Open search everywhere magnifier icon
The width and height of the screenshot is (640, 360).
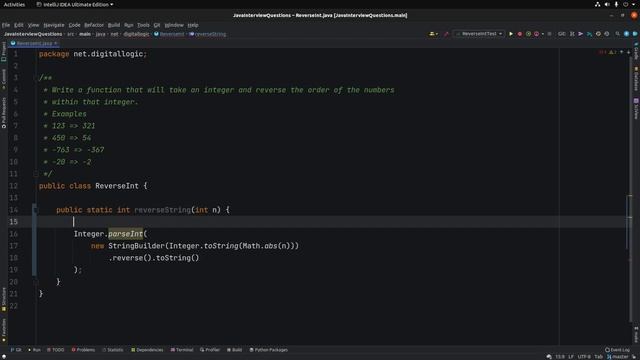click(618, 34)
